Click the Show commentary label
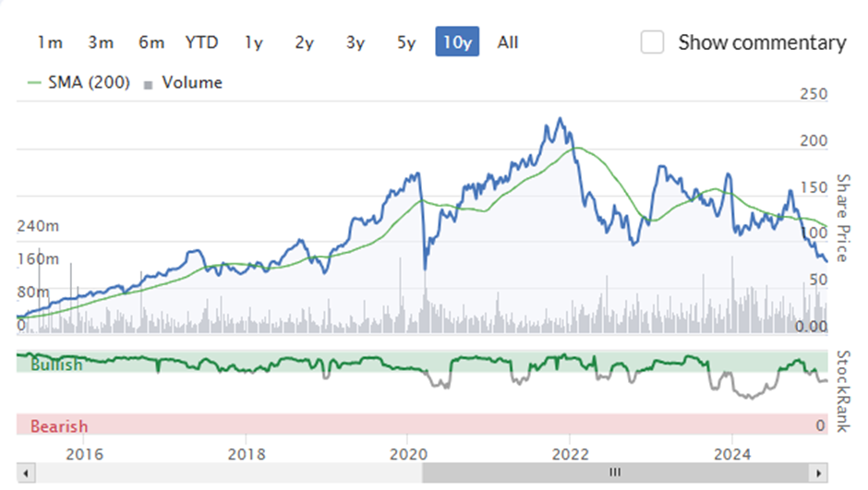The image size is (868, 490). [762, 42]
